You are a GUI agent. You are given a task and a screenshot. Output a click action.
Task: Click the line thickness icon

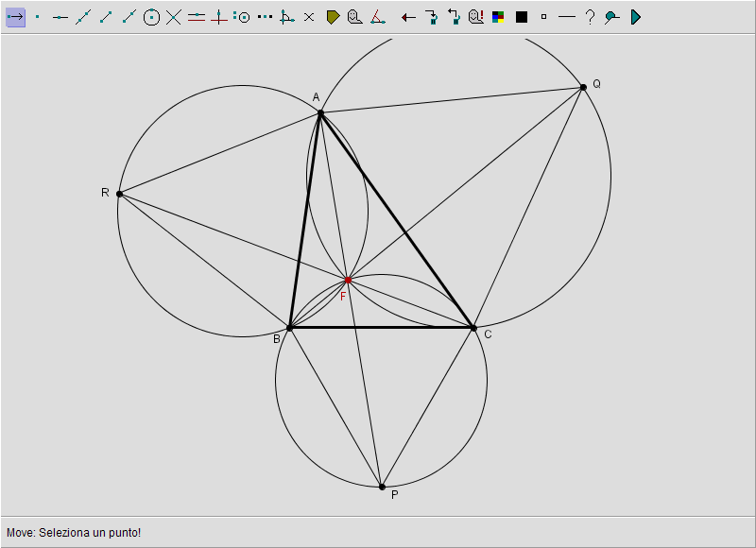566,17
